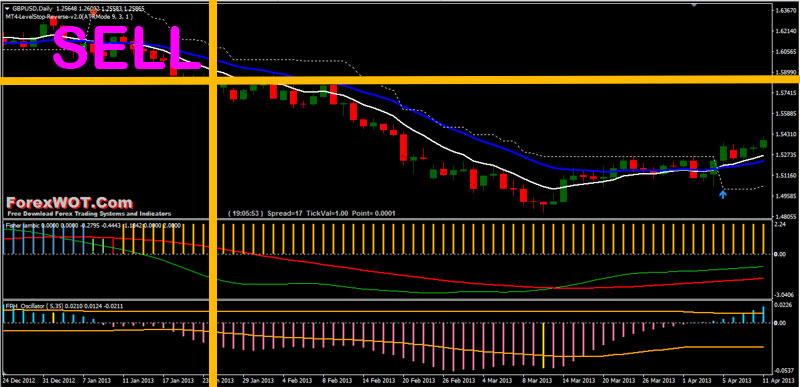The height and width of the screenshot is (387, 800).
Task: Open the chart menu triangle beside GBPUSD,Daily
Action: [x=7, y=9]
